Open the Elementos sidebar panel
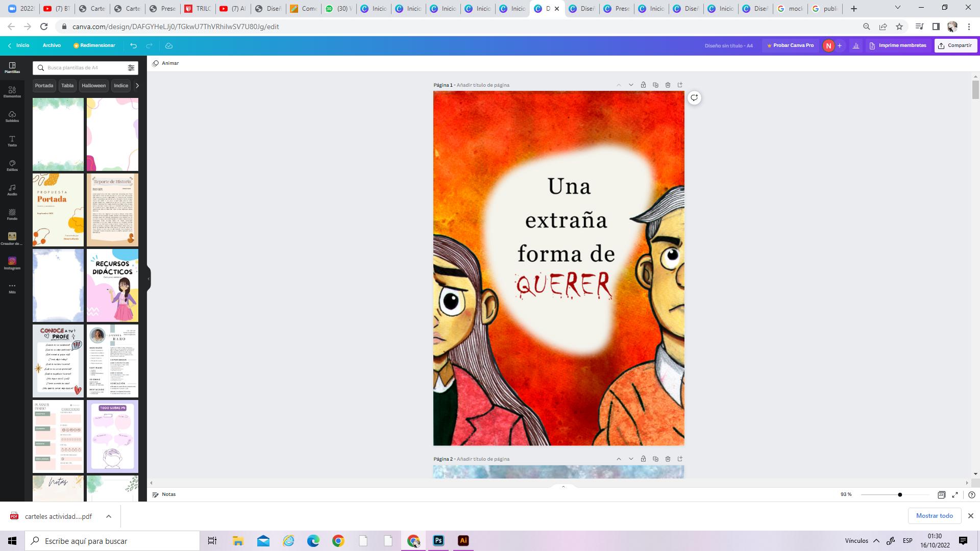The height and width of the screenshot is (551, 980). click(12, 92)
